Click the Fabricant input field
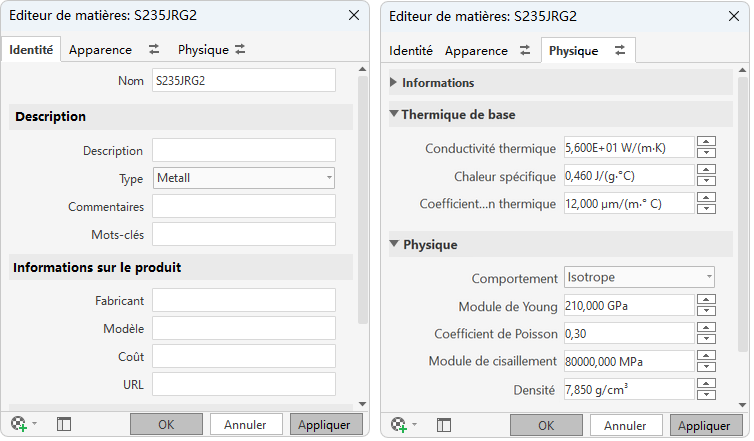This screenshot has width=754, height=441. pos(244,300)
